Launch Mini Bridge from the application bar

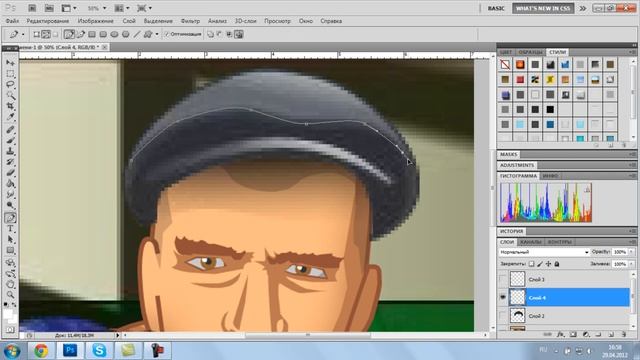[49, 8]
